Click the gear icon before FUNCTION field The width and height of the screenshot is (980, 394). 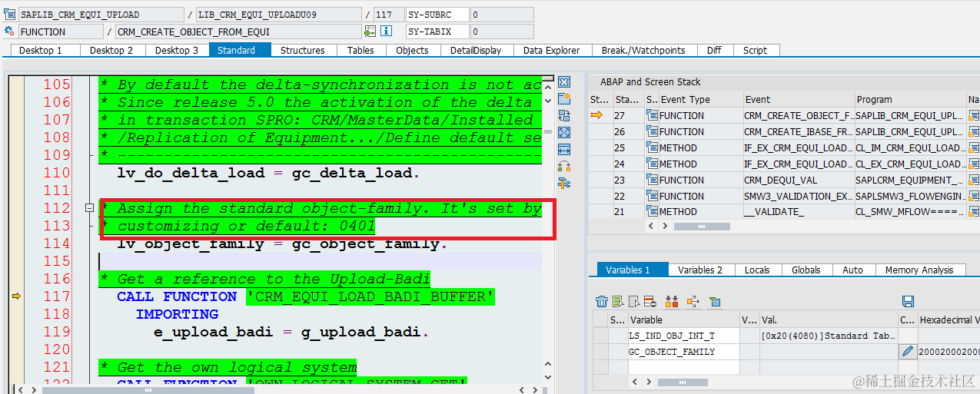9,31
